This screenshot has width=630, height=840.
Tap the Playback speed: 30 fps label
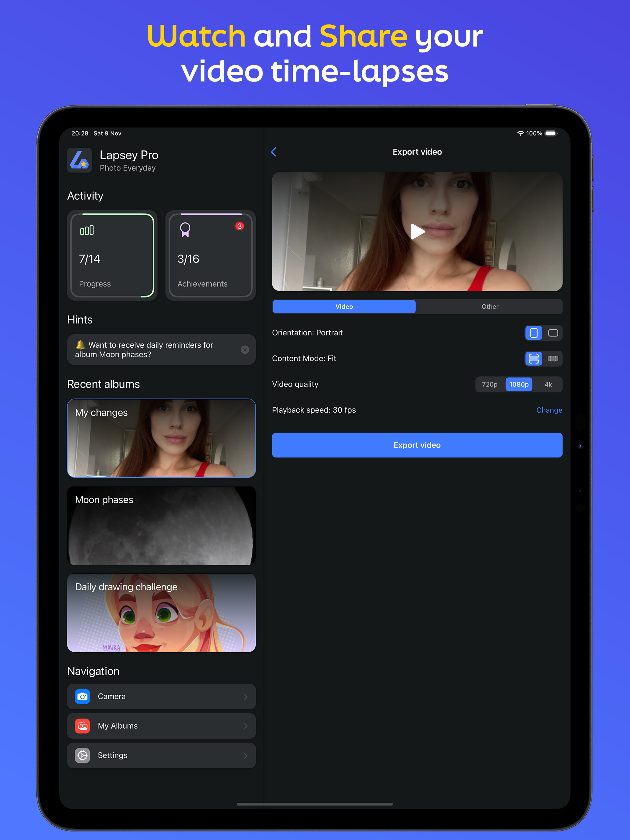tap(314, 410)
